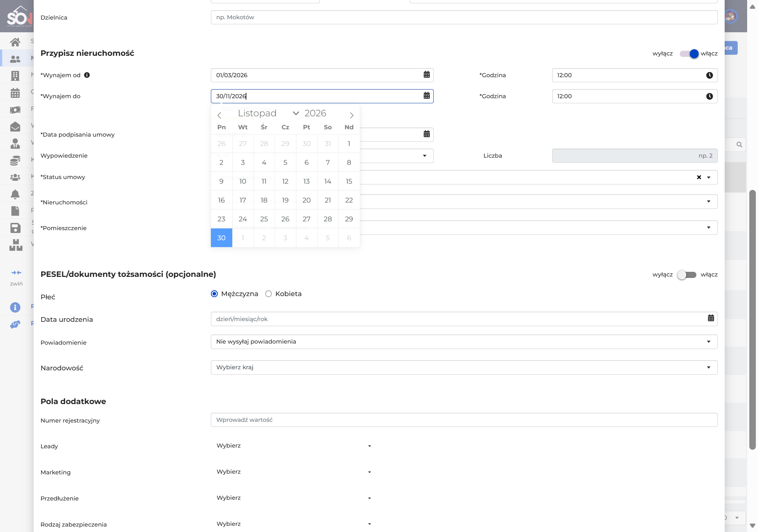
Task: Open the envelope icon in sidebar
Action: click(x=15, y=126)
